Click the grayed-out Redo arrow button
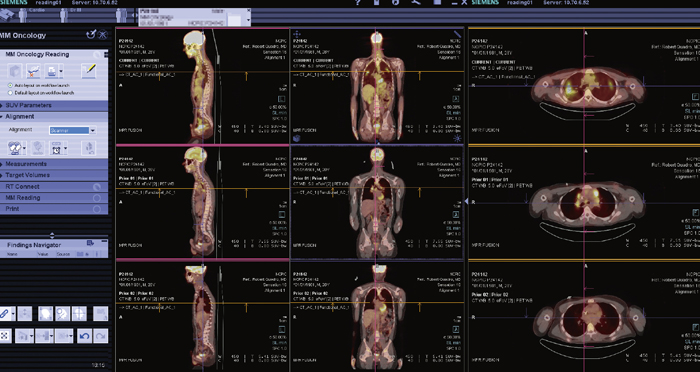This screenshot has height=372, width=700. click(x=101, y=336)
